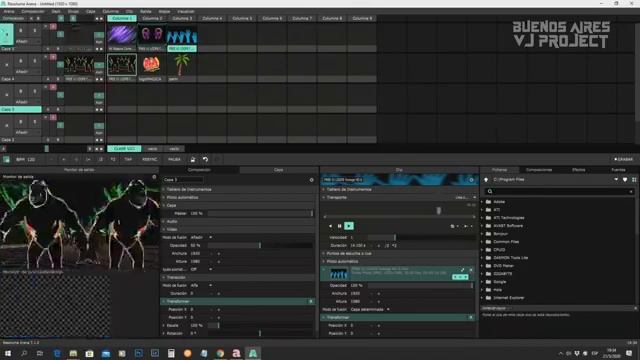Adjust the Capa Master 100% slider

point(260,213)
